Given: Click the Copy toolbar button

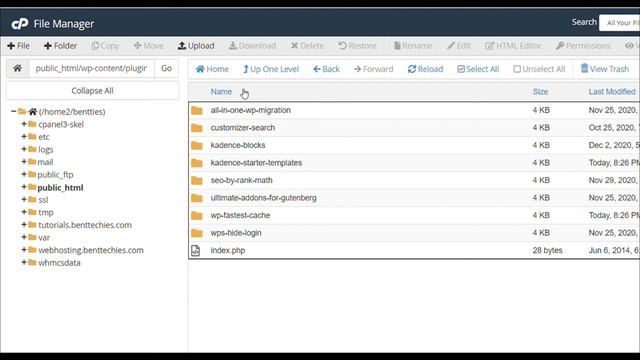Looking at the screenshot, I should [105, 46].
